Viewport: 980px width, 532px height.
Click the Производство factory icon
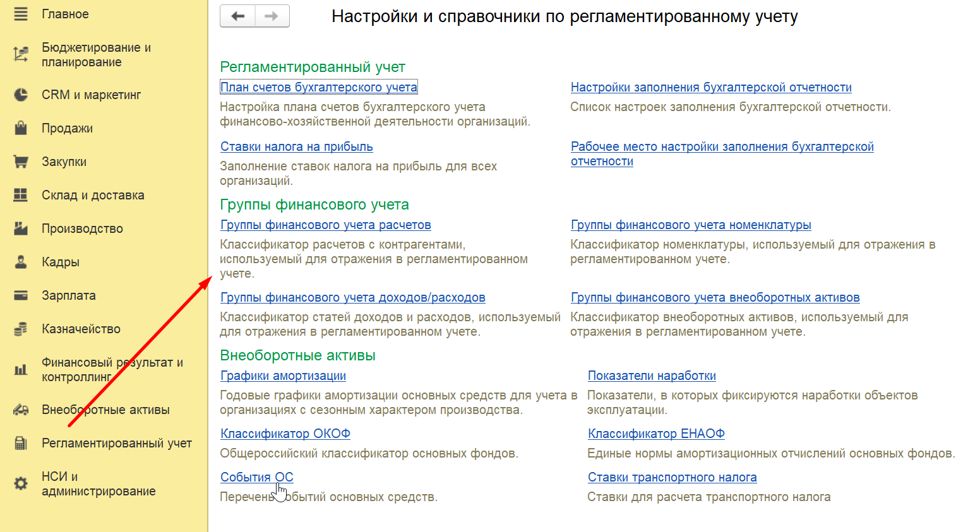tap(21, 228)
